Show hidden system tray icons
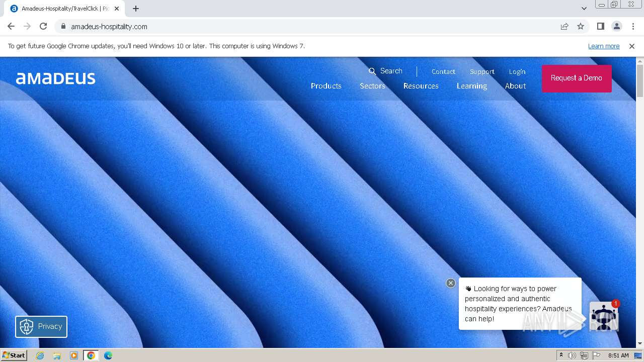Viewport: 644px width, 362px height. [x=561, y=355]
